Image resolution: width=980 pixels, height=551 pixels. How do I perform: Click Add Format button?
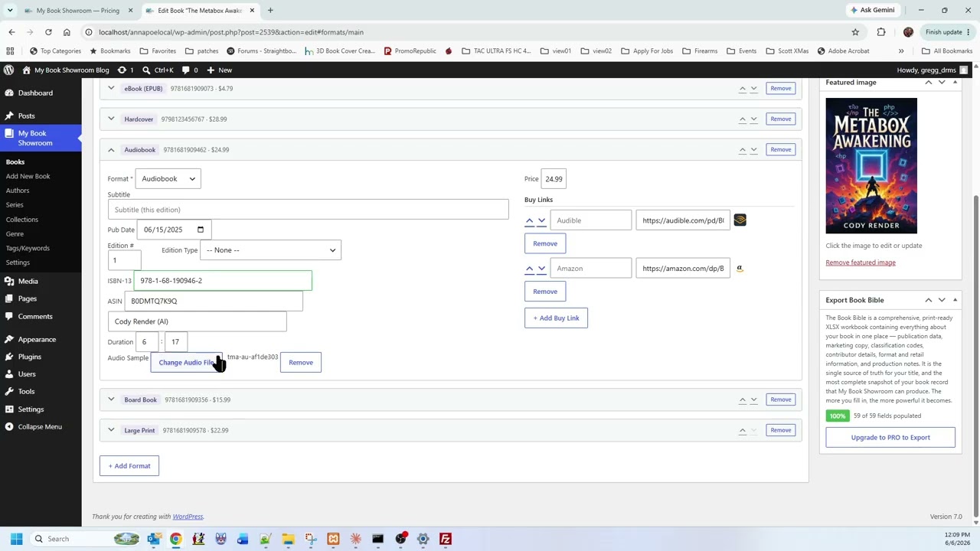pyautogui.click(x=129, y=466)
